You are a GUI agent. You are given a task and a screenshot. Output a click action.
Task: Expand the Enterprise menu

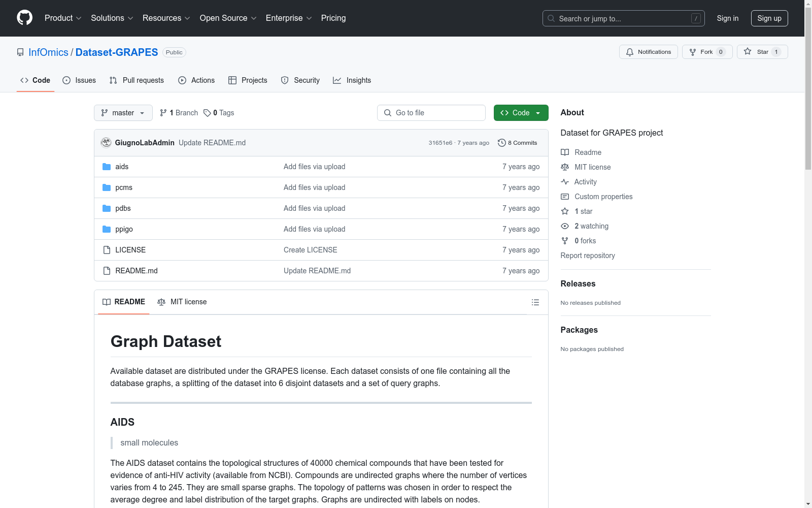289,18
